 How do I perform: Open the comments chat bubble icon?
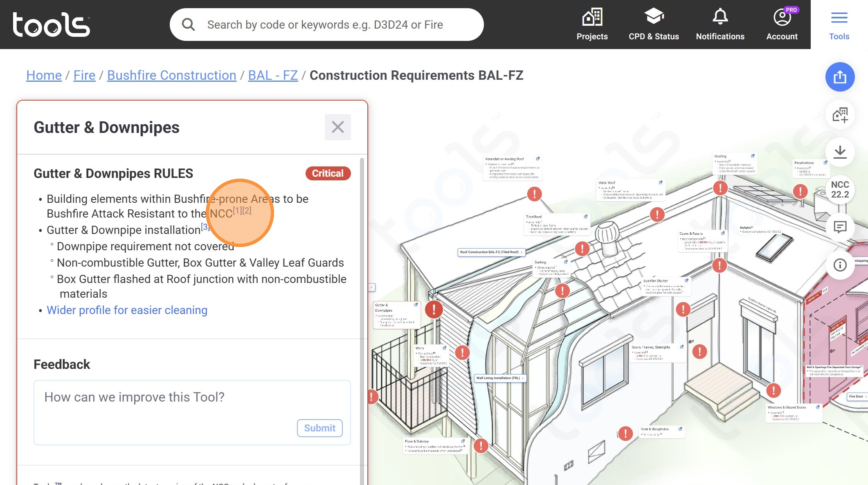(840, 227)
